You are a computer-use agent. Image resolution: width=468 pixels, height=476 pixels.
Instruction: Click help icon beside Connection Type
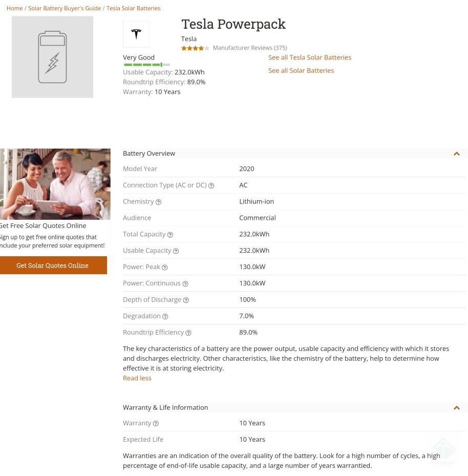(x=211, y=185)
